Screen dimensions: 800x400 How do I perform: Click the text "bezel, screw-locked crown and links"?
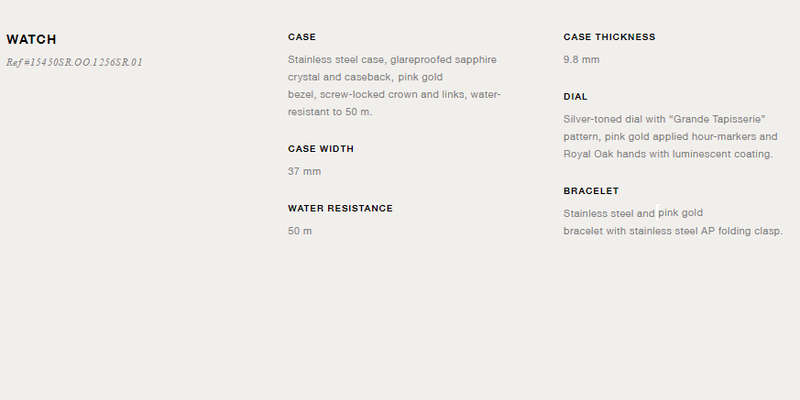pyautogui.click(x=377, y=94)
